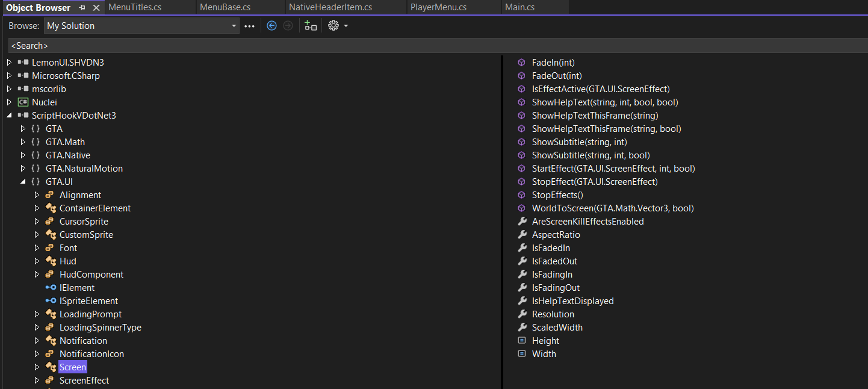Select HudComponent in the tree
Image resolution: width=868 pixels, height=389 pixels.
point(91,275)
